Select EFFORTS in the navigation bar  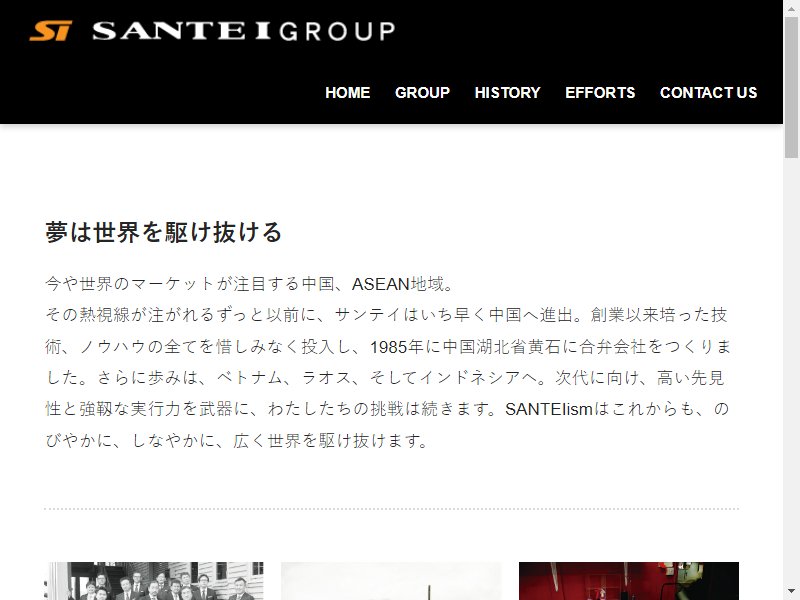600,92
